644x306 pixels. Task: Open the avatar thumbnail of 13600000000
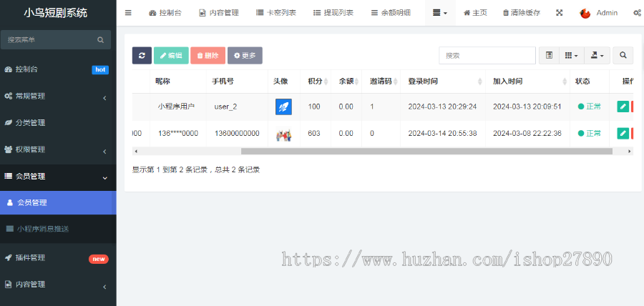[283, 134]
